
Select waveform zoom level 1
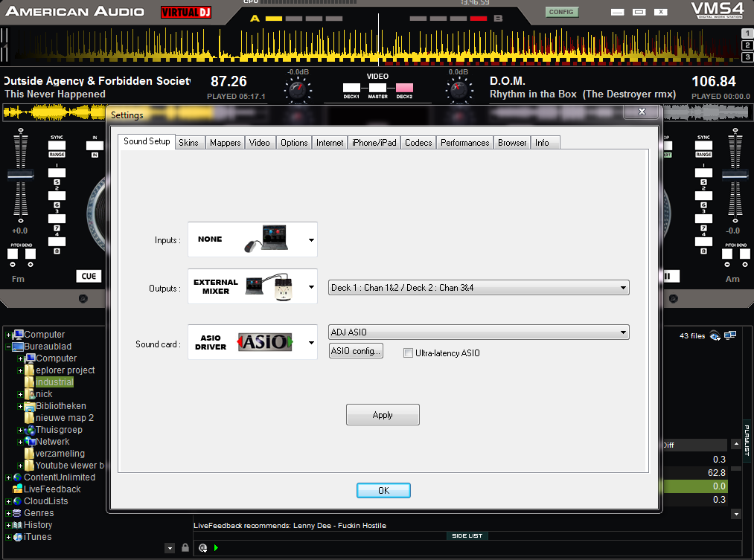click(747, 33)
